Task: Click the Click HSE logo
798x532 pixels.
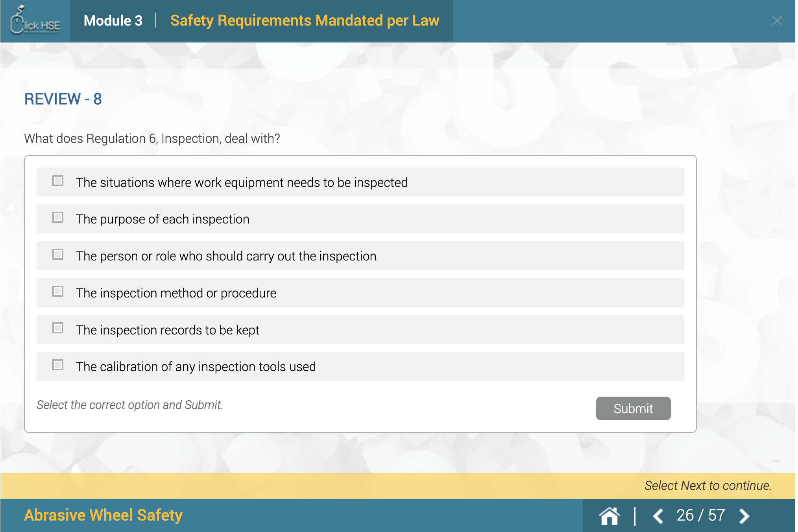Action: click(x=35, y=21)
